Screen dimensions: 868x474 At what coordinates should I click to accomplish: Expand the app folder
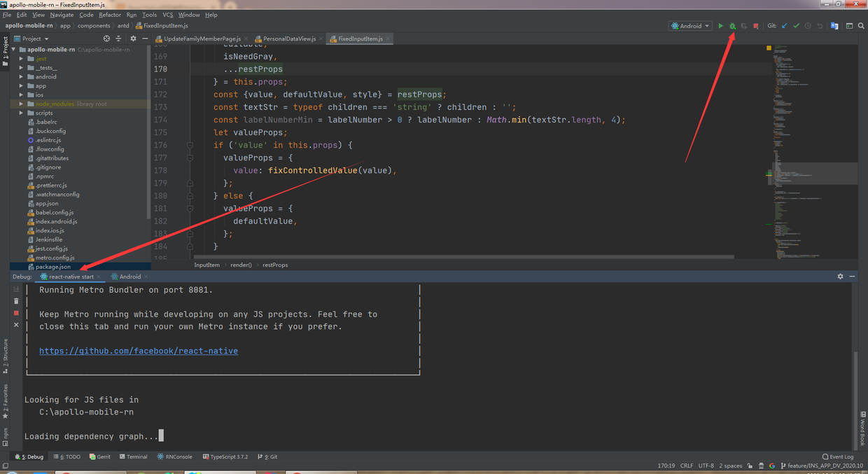tap(22, 86)
